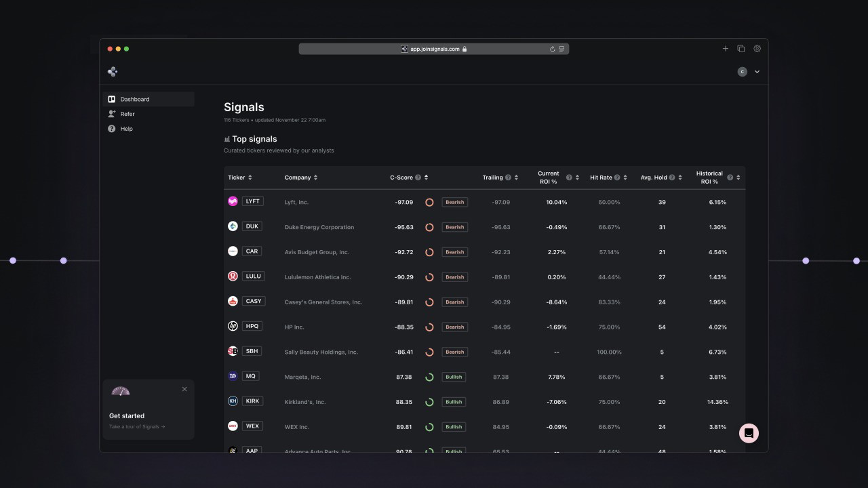The height and width of the screenshot is (488, 868).
Task: Show C-Score help tooltip icon
Action: click(x=418, y=178)
